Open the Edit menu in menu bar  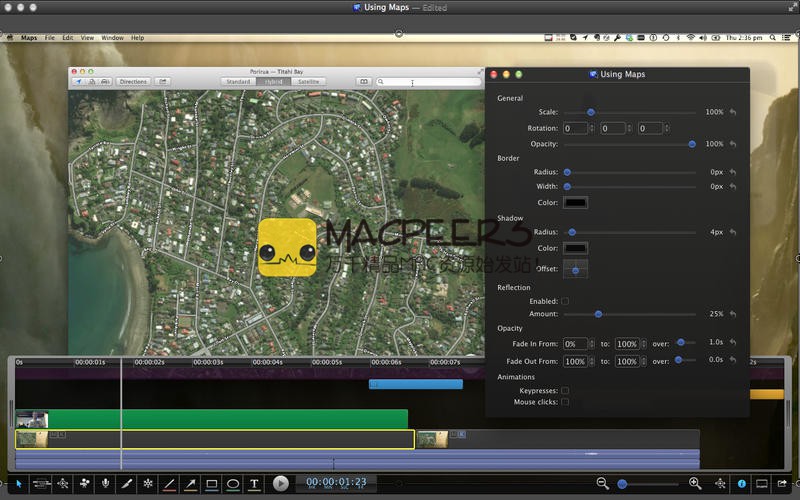67,38
